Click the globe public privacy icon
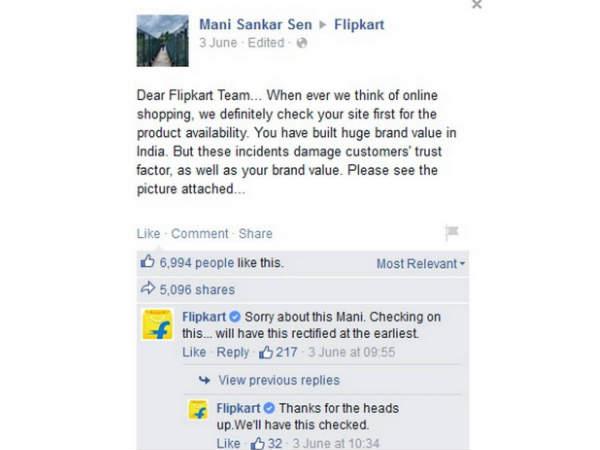Image resolution: width=600 pixels, height=450 pixels. pos(302,43)
